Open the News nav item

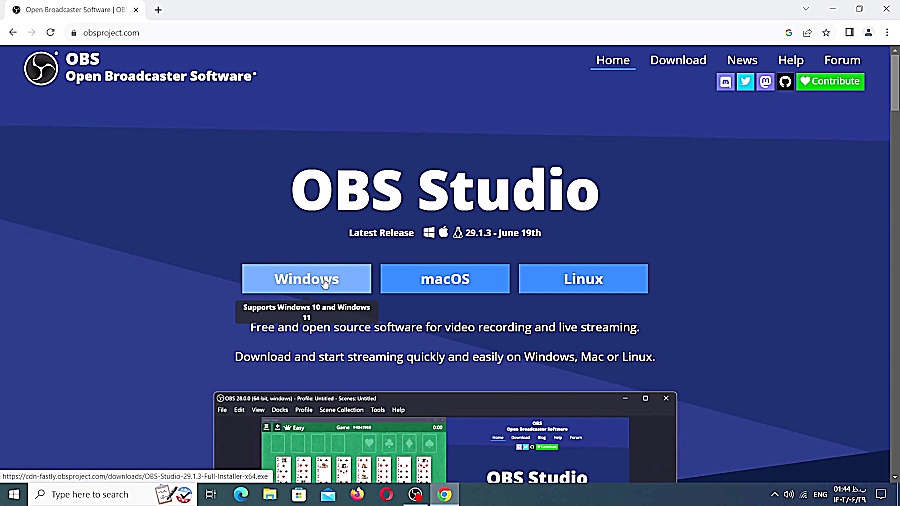(742, 60)
